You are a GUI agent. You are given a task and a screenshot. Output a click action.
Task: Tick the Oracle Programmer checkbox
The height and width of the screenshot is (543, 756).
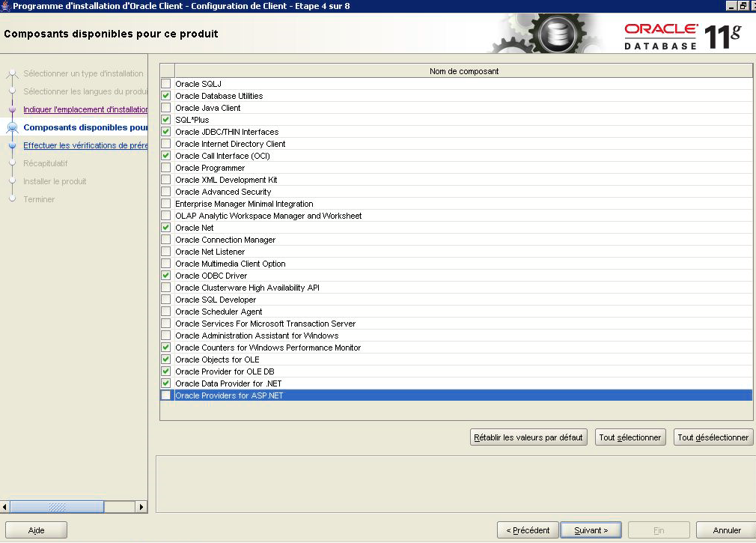point(166,168)
